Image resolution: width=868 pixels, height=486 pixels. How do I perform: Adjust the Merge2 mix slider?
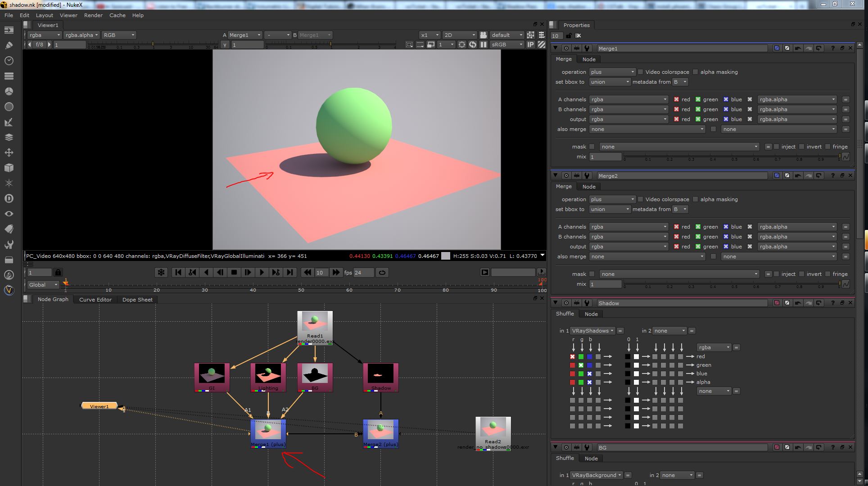(732, 284)
